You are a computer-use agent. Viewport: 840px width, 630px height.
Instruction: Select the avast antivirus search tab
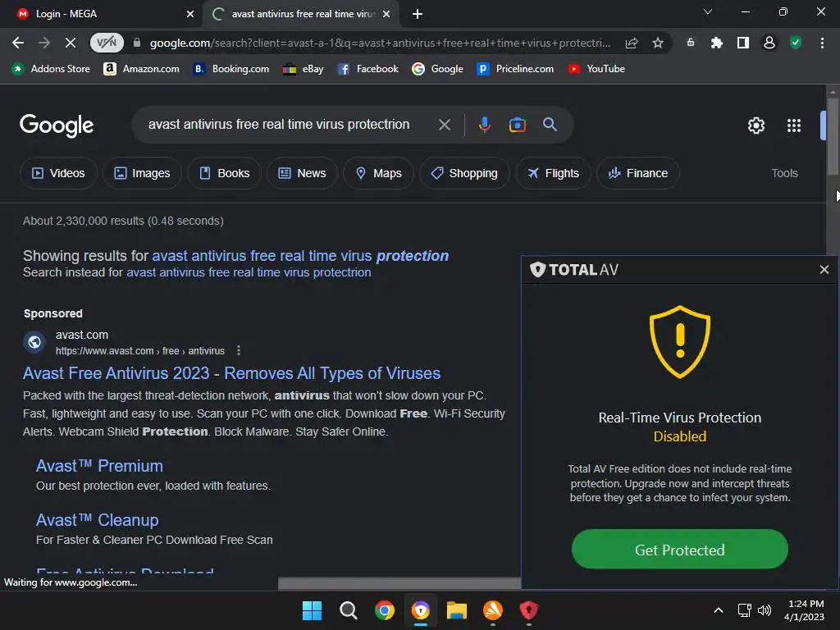point(300,14)
